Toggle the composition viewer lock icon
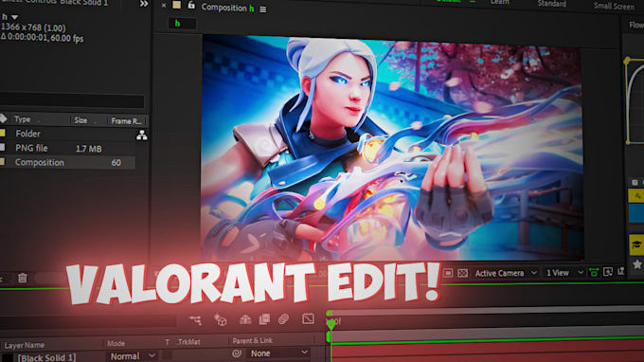This screenshot has height=362, width=644. (191, 5)
